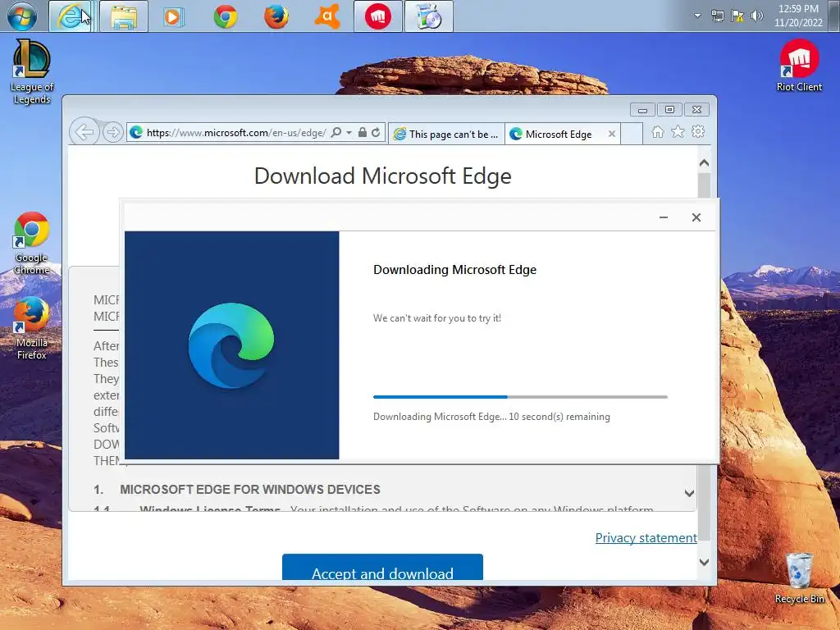
Task: Open Avast antivirus taskbar icon
Action: point(327,16)
